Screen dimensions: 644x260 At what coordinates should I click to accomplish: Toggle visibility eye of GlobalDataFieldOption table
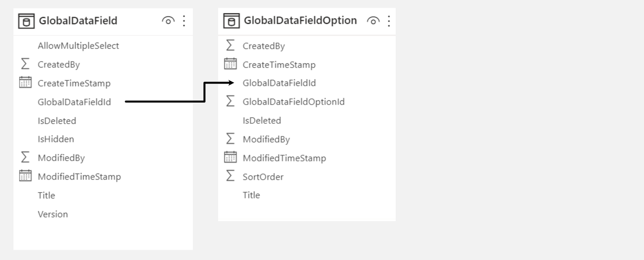tap(373, 21)
